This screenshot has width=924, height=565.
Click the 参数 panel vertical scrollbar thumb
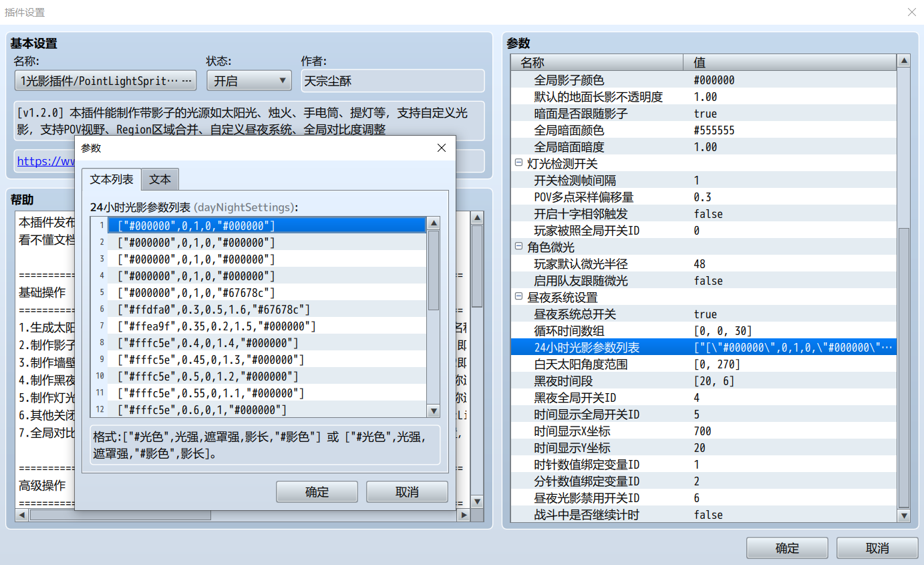click(x=904, y=368)
